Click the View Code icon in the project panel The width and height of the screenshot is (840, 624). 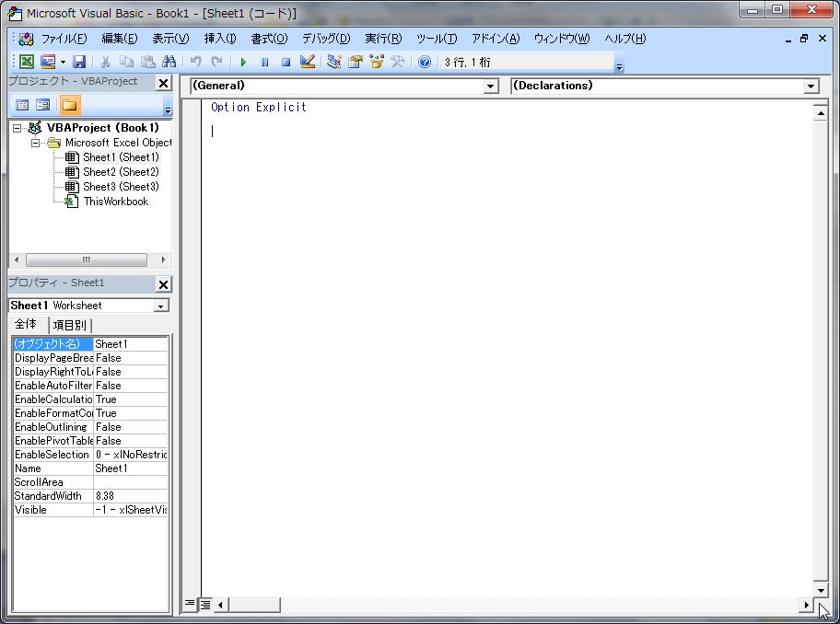tap(22, 105)
